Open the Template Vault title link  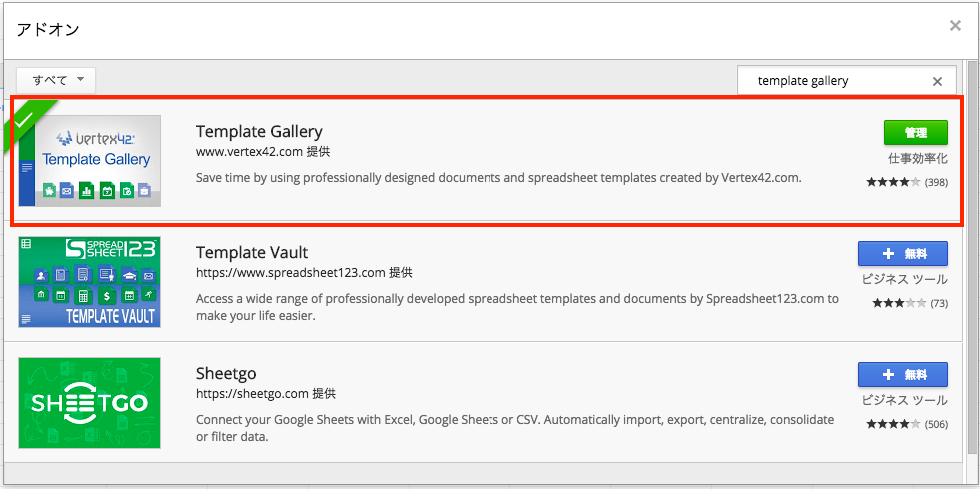(252, 253)
